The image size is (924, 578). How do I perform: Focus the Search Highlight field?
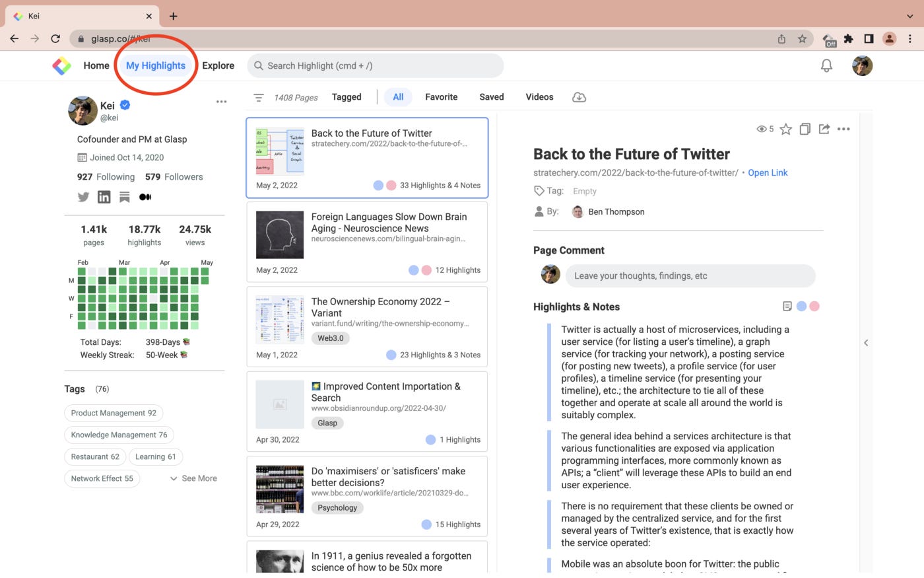click(x=376, y=65)
